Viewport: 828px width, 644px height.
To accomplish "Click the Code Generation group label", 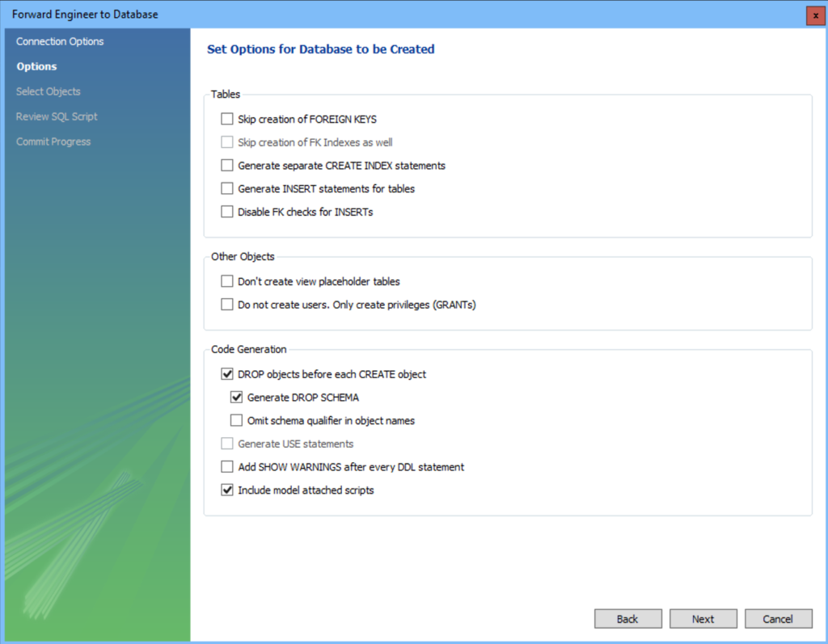I will click(249, 349).
